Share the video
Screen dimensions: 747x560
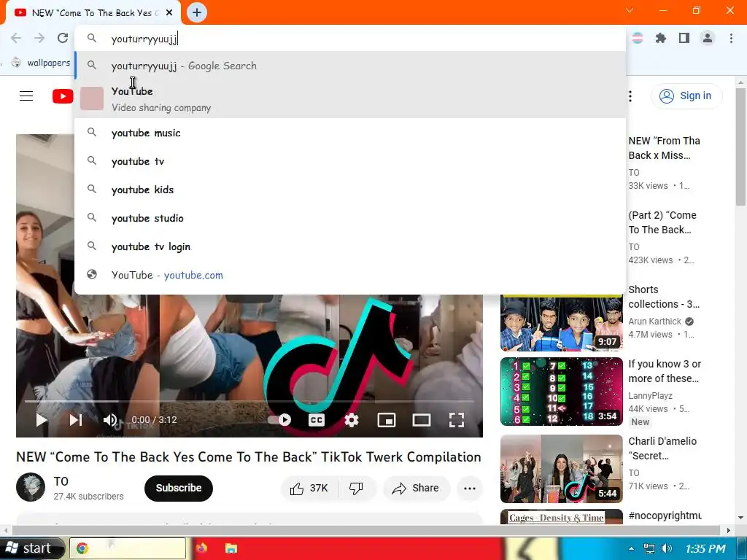[x=415, y=489]
